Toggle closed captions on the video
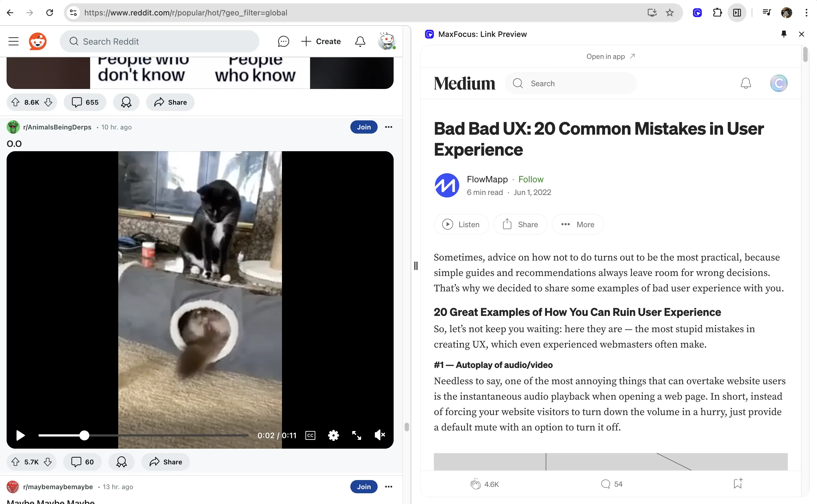Viewport: 817px width, 504px height. (x=310, y=435)
